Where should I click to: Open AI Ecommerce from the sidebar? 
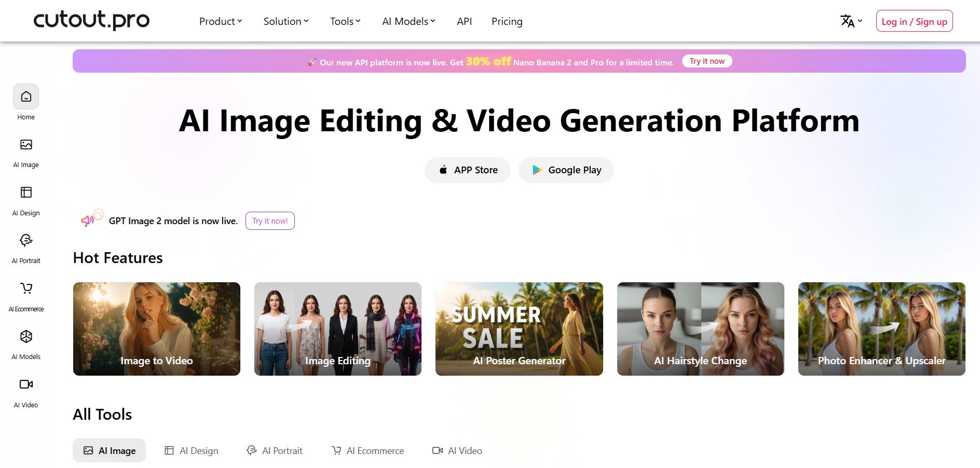point(25,288)
